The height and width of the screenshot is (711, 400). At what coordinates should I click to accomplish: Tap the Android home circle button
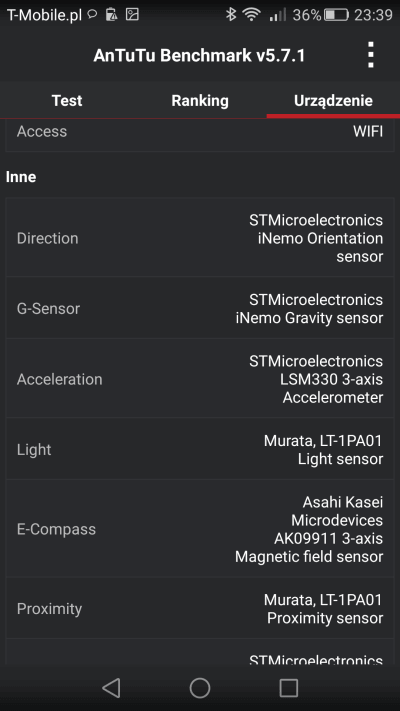click(x=200, y=687)
